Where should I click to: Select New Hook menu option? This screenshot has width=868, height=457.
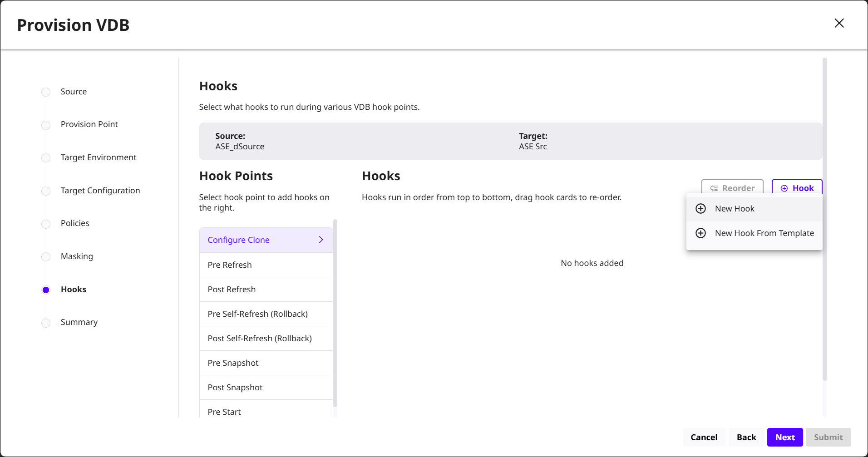(734, 209)
